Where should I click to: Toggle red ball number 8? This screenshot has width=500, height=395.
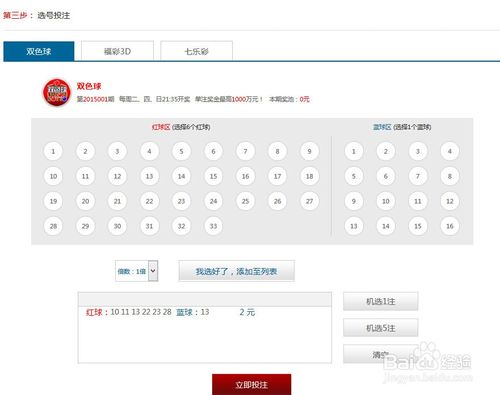coord(277,151)
